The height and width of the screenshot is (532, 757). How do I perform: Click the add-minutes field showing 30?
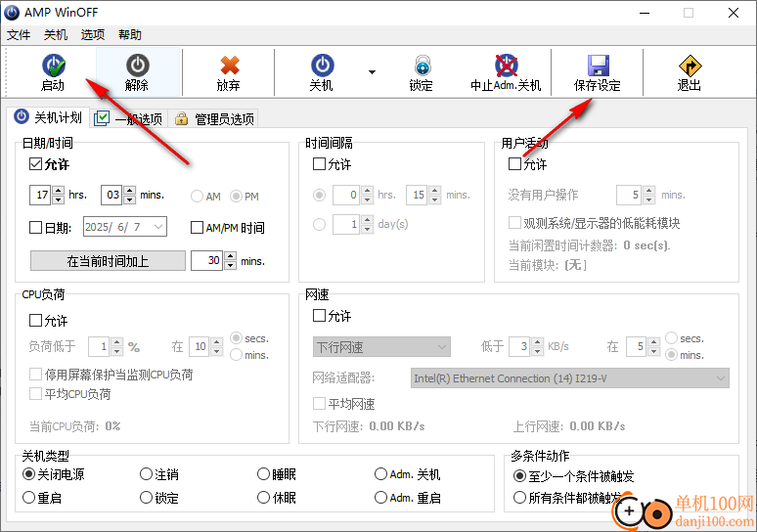pos(207,261)
